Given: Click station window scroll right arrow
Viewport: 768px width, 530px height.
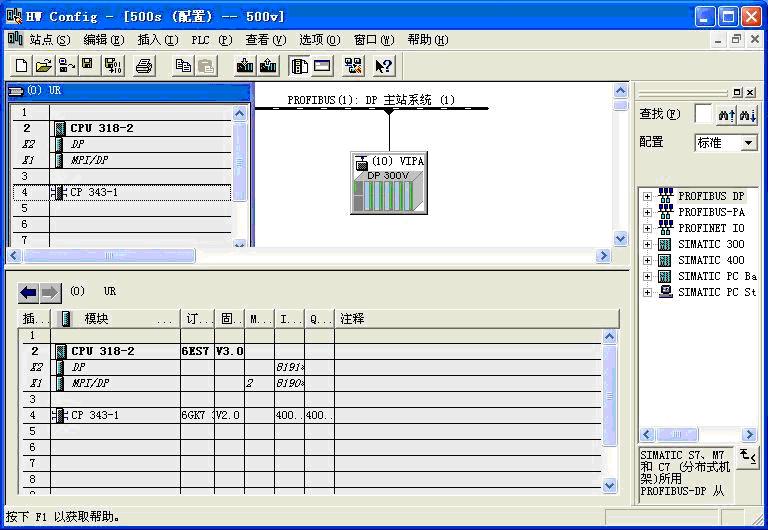Looking at the screenshot, I should [x=603, y=256].
